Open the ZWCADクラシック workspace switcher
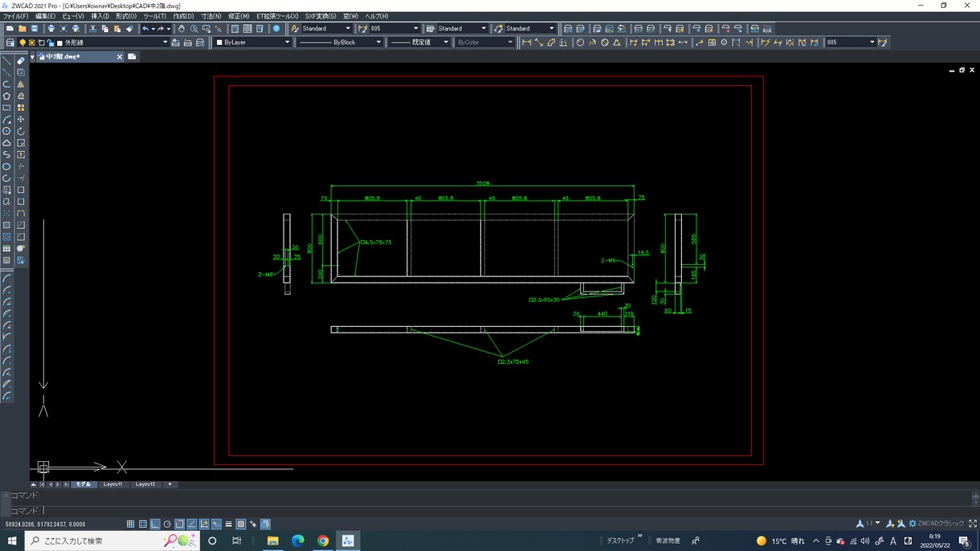Viewport: 980px width, 551px height. (x=936, y=524)
